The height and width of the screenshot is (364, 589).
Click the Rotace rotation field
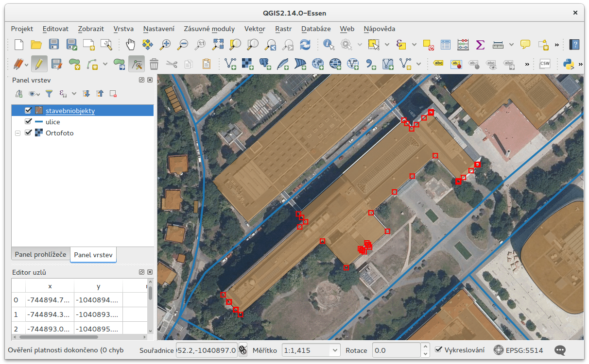396,350
